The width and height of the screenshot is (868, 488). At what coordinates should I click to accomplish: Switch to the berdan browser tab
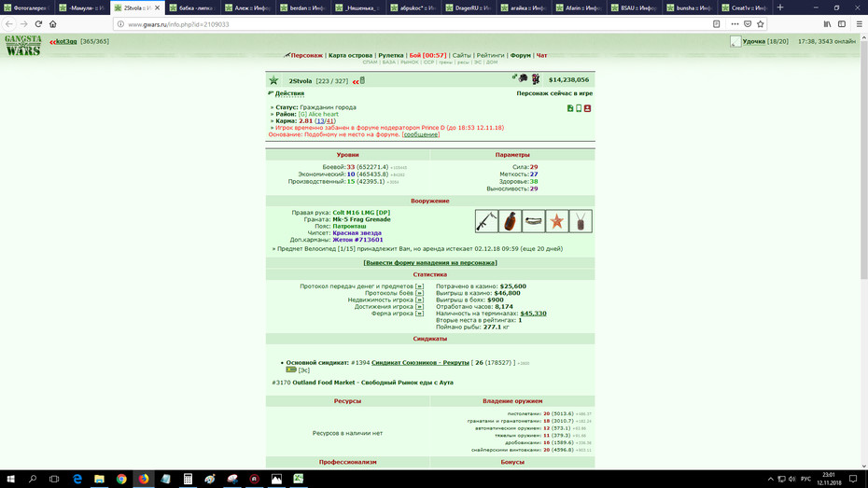pyautogui.click(x=302, y=7)
